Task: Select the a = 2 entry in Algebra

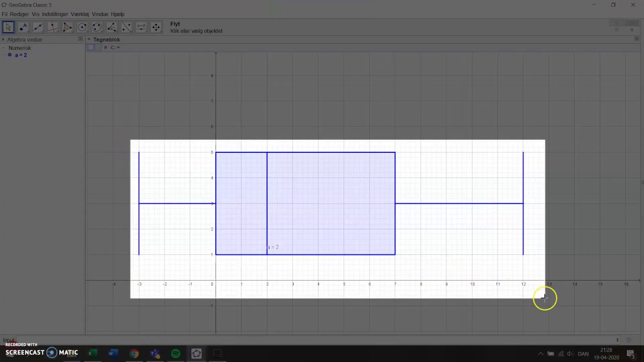Action: click(21, 55)
